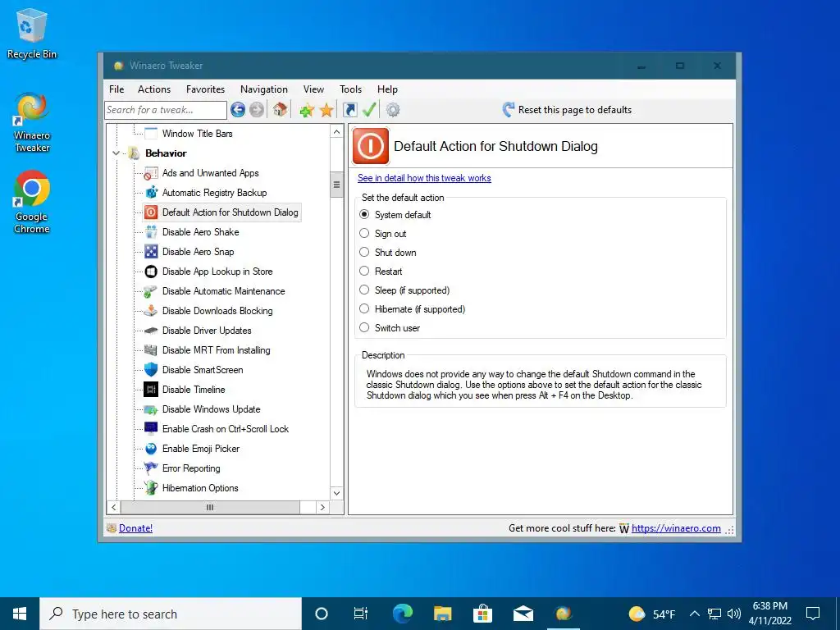
Task: Click the Error Reporting flag icon
Action: 151,468
